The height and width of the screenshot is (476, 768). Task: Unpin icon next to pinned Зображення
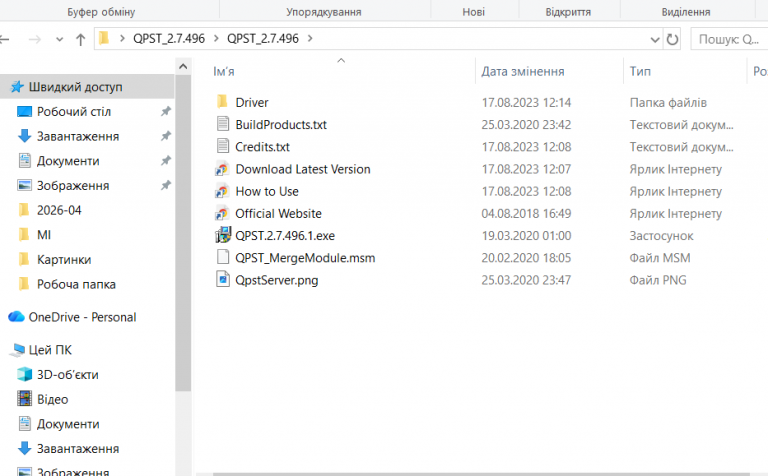click(166, 185)
